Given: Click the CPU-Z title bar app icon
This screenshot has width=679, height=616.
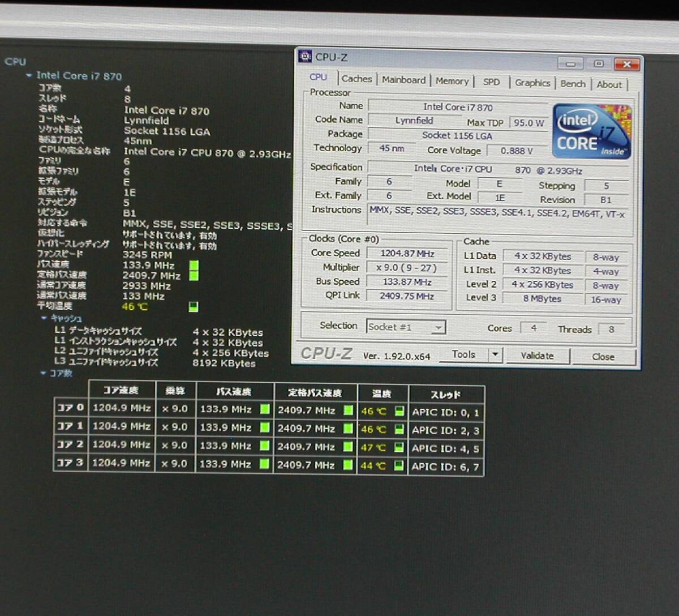Looking at the screenshot, I should tap(306, 56).
